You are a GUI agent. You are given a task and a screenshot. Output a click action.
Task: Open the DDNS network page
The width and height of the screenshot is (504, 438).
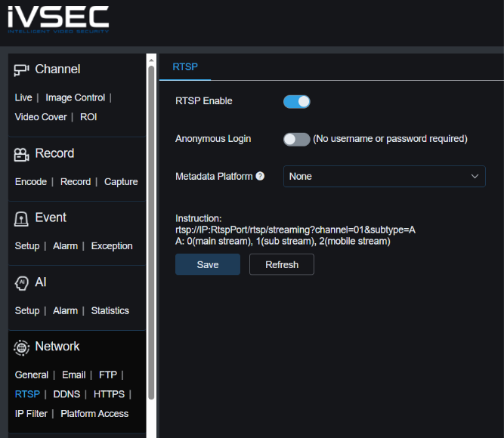66,394
